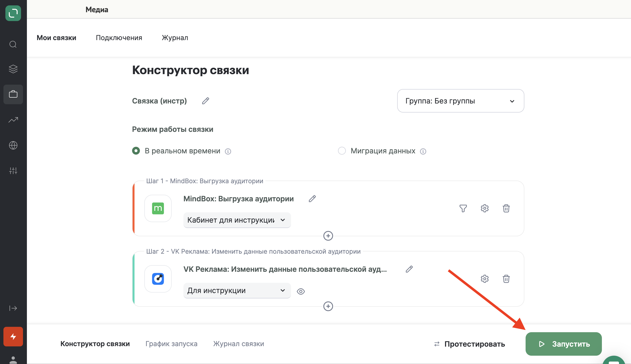
Task: Rename VK Реклама step with pencil icon
Action: [x=409, y=269]
